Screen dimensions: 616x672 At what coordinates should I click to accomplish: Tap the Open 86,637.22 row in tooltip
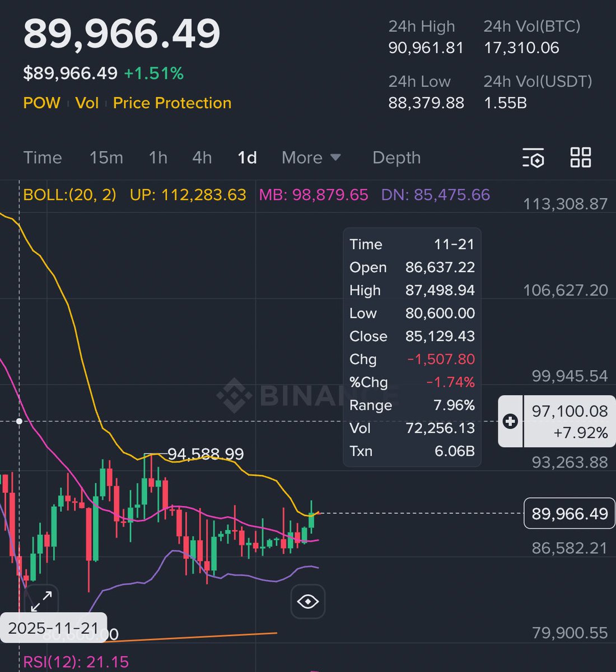click(x=412, y=267)
